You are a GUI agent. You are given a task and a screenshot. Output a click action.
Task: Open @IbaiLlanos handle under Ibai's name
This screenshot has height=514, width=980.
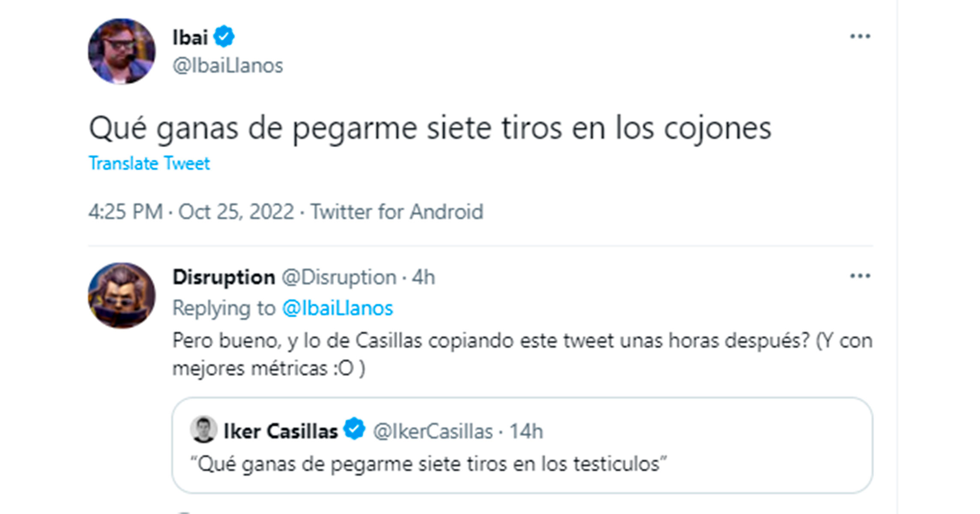(x=227, y=65)
